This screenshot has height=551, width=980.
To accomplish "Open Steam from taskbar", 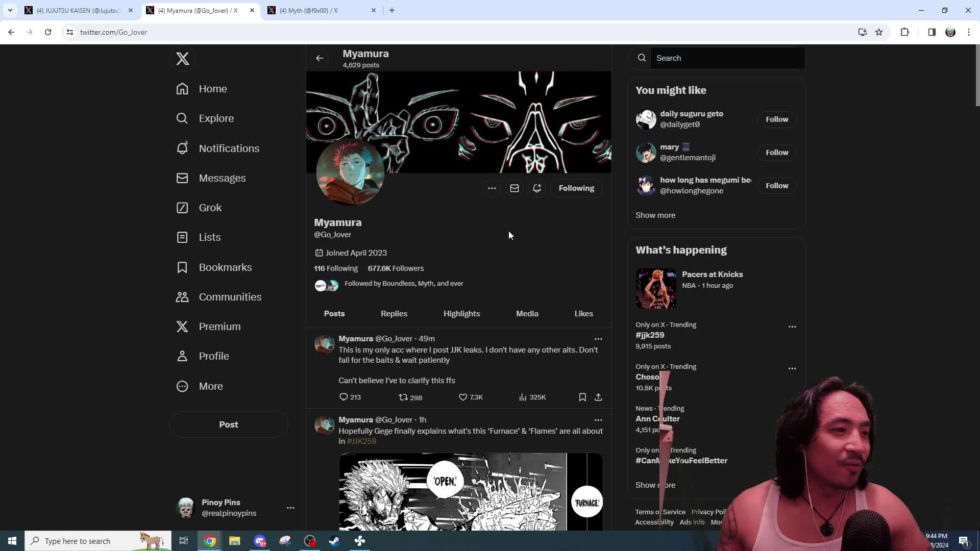I will pyautogui.click(x=335, y=541).
